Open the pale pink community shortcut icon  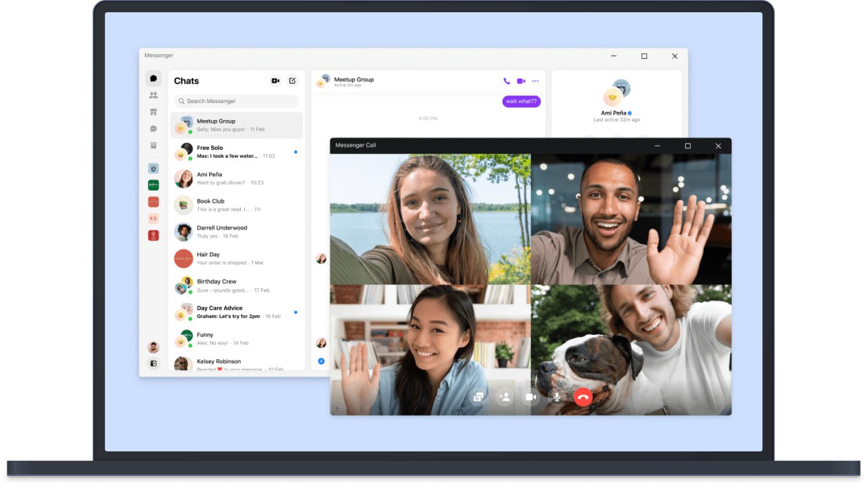click(154, 218)
